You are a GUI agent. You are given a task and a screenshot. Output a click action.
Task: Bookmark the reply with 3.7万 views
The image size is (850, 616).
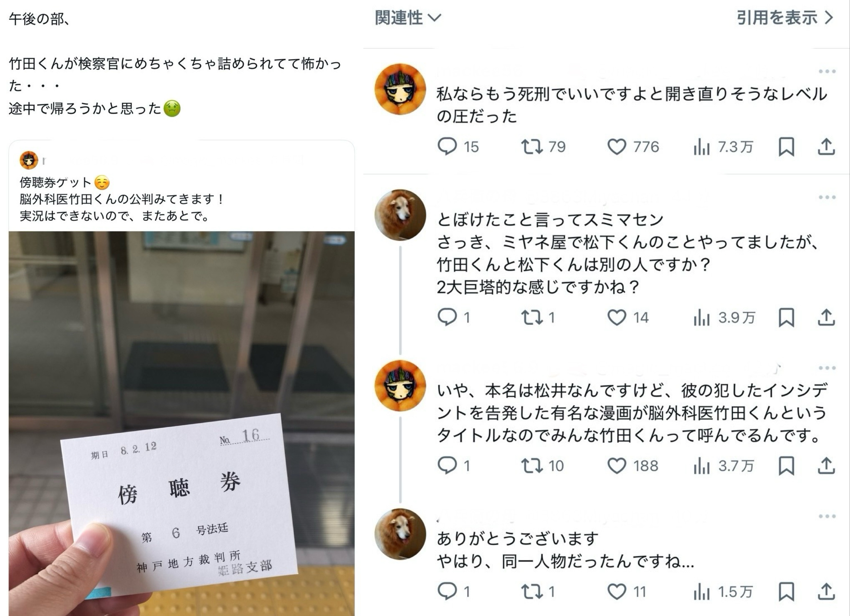(786, 466)
